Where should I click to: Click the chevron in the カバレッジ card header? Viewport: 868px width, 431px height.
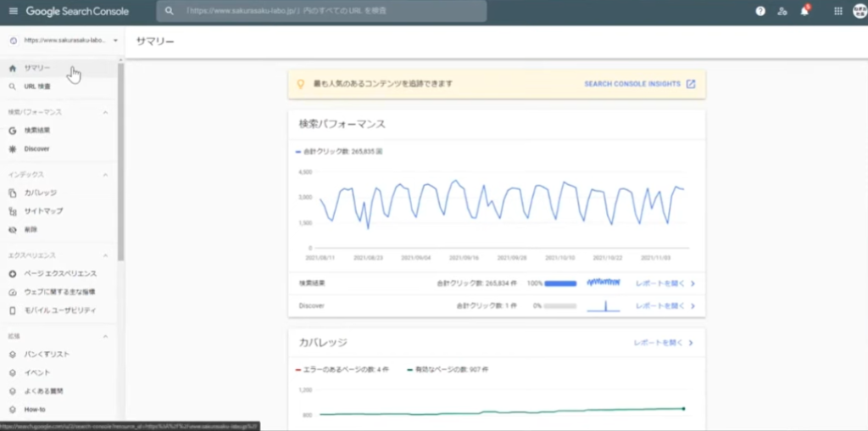pyautogui.click(x=691, y=343)
